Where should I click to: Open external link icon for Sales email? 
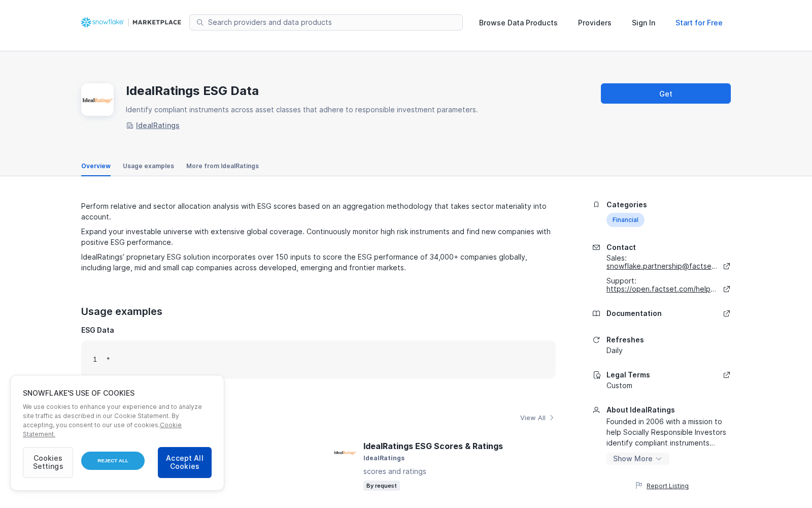coord(727,266)
